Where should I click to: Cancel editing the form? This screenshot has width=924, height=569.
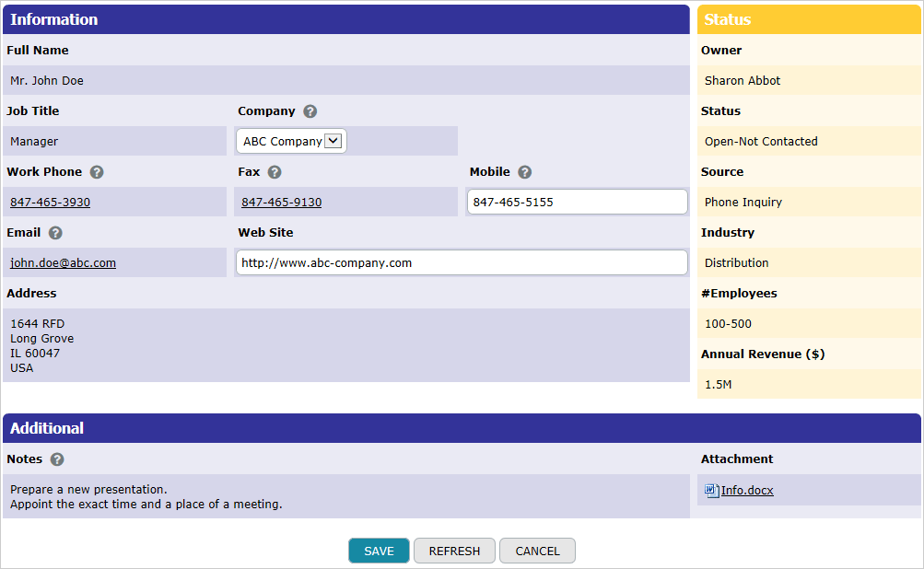(537, 551)
